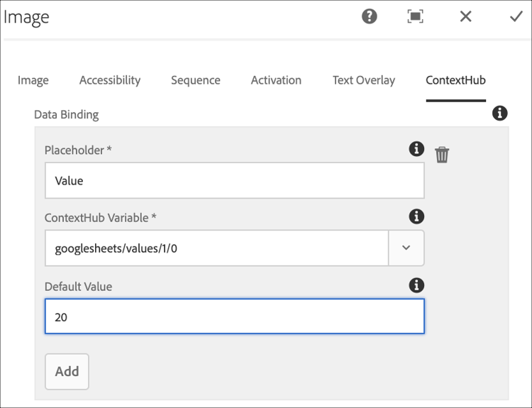Open the help icon in dialog header
The height and width of the screenshot is (408, 532).
[x=370, y=16]
